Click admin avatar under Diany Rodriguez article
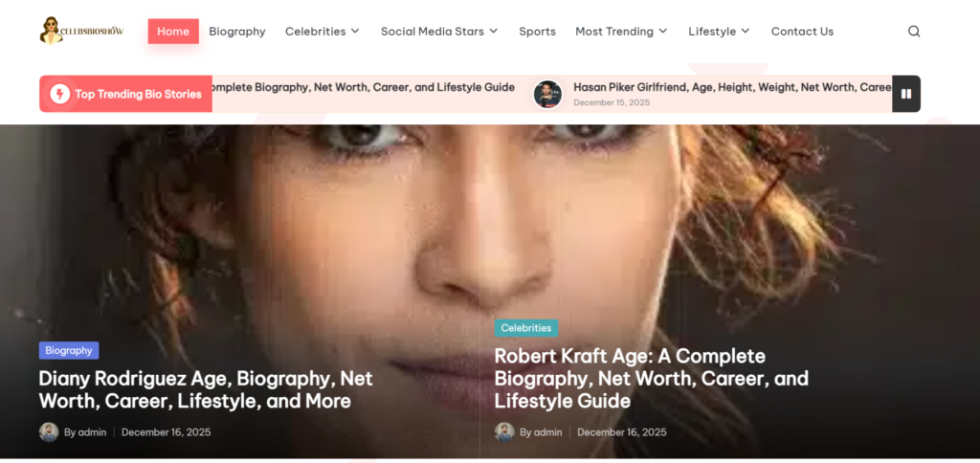 tap(49, 432)
